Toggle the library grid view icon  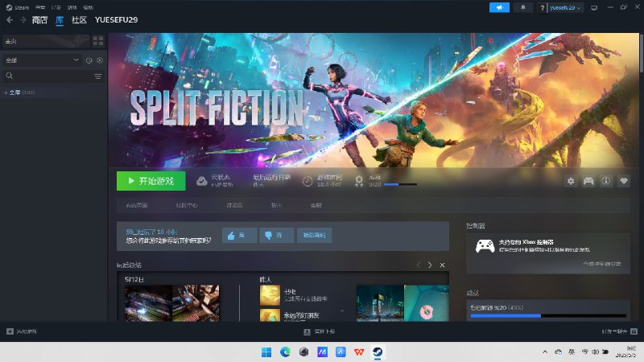pos(98,40)
